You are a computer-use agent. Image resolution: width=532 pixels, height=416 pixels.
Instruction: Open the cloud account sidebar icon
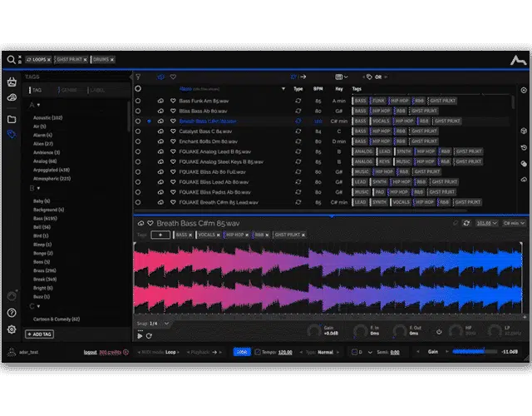[12, 97]
